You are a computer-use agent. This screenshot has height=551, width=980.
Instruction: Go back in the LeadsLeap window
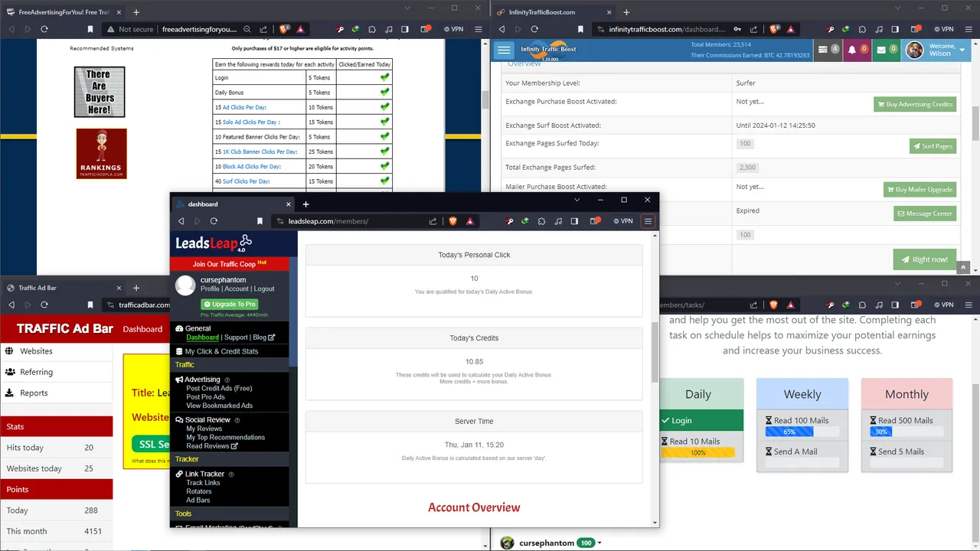tap(181, 221)
